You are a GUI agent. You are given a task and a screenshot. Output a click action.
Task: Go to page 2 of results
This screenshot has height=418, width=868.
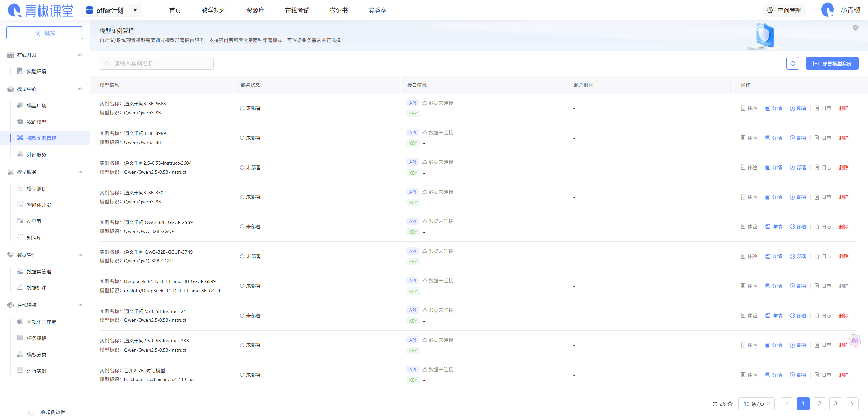819,404
